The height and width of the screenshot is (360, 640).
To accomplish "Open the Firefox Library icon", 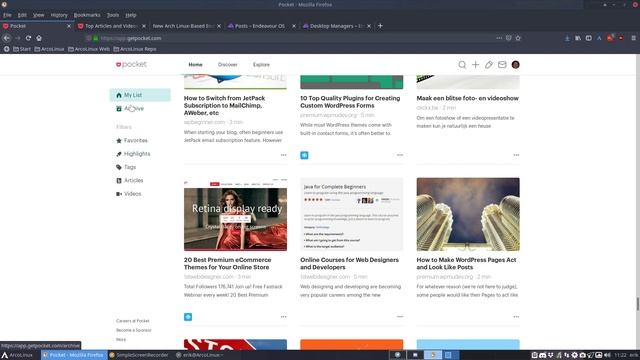I will pos(578,38).
